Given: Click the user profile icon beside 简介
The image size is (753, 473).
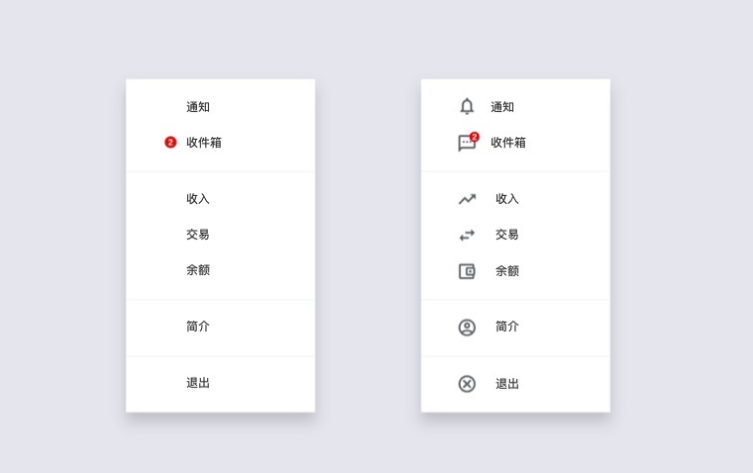Looking at the screenshot, I should (467, 327).
